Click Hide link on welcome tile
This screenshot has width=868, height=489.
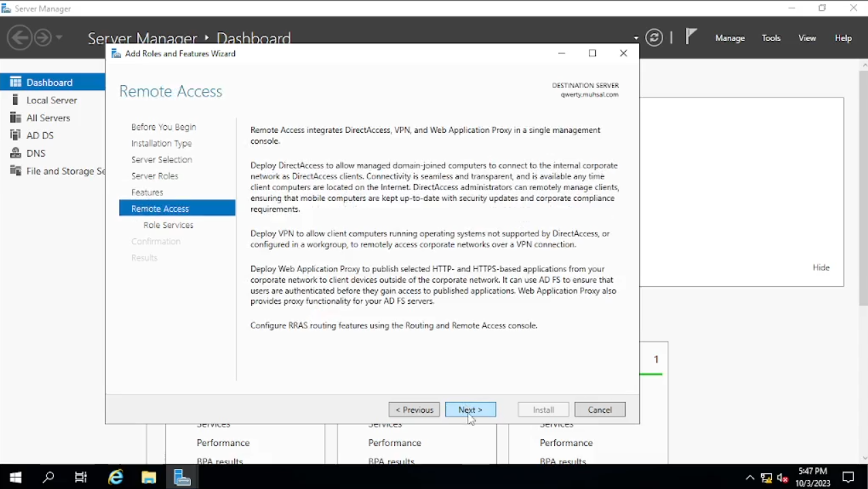click(x=821, y=268)
